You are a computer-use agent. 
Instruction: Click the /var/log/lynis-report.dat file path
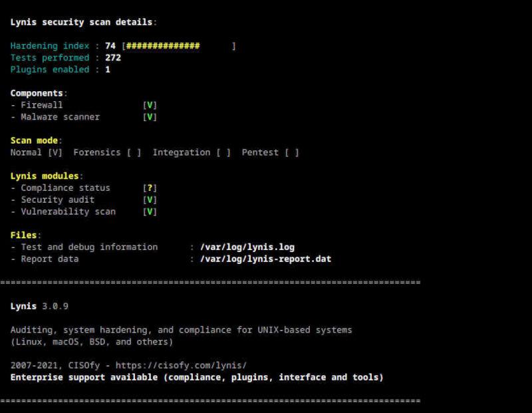[x=265, y=259]
